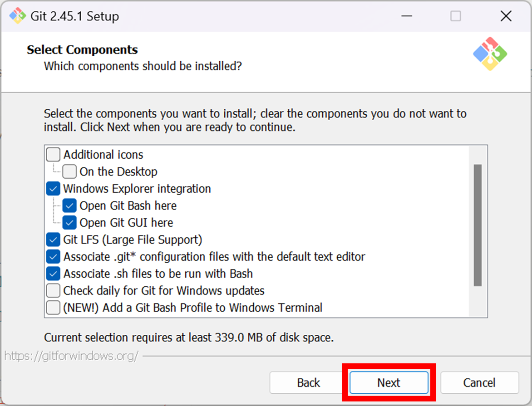Open the gitforwindows.org link
The image size is (532, 406).
[71, 356]
